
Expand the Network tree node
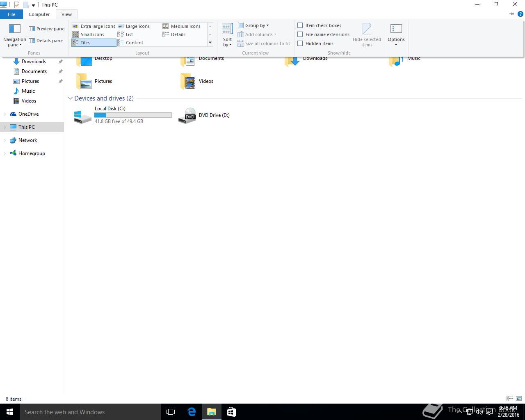pyautogui.click(x=5, y=140)
